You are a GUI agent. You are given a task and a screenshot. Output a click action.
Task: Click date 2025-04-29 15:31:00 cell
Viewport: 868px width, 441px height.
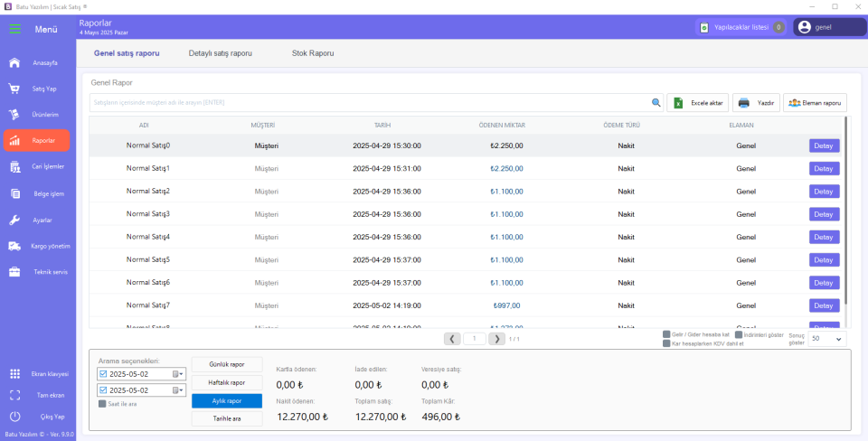387,168
